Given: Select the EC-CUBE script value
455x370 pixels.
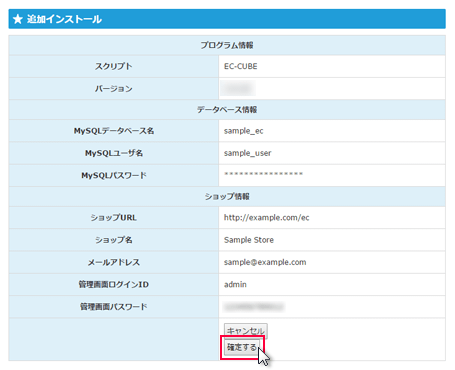Looking at the screenshot, I should tap(241, 66).
